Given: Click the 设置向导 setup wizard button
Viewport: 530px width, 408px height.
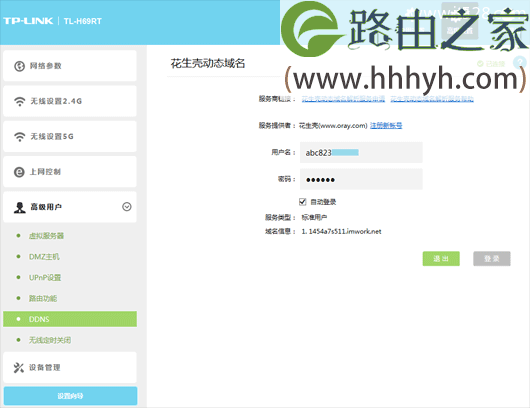Looking at the screenshot, I should point(70,396).
